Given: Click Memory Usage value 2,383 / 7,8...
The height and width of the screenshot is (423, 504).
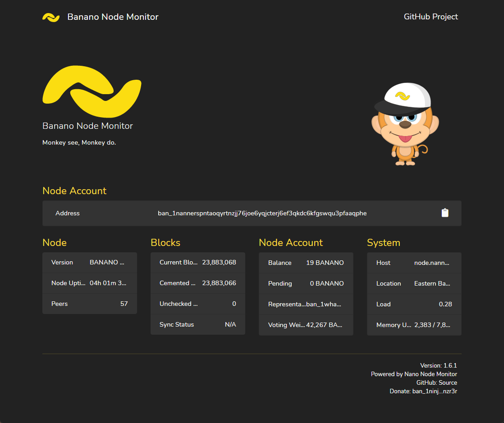Looking at the screenshot, I should [x=432, y=325].
